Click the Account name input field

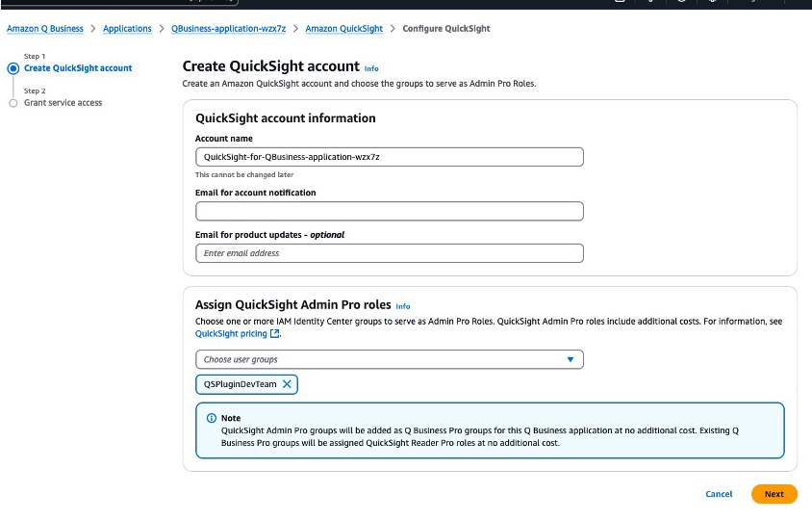point(390,157)
